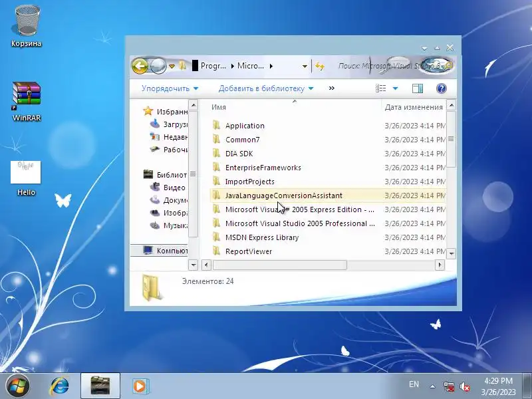The height and width of the screenshot is (399, 532).
Task: Select Microsoft Visual Studio 2005 Professional folder
Action: (328, 223)
